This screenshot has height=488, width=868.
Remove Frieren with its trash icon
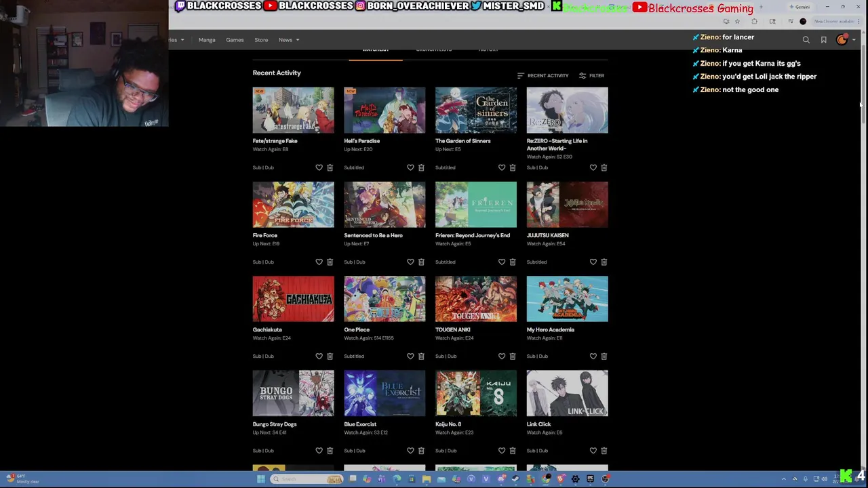coord(513,262)
